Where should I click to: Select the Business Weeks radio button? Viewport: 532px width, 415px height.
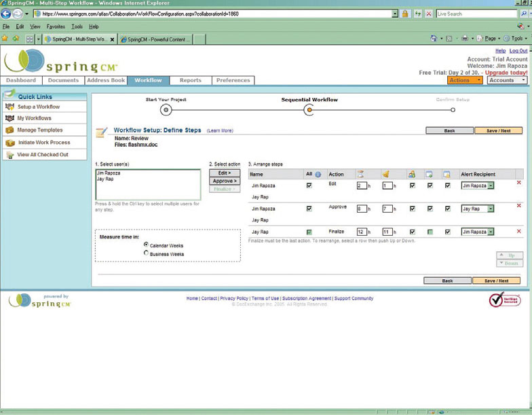[146, 253]
